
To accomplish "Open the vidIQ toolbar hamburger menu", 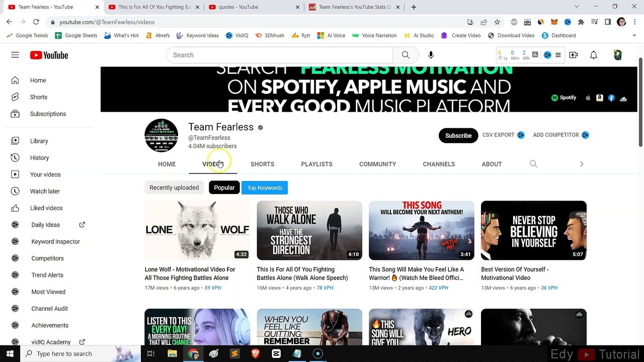I will [558, 55].
